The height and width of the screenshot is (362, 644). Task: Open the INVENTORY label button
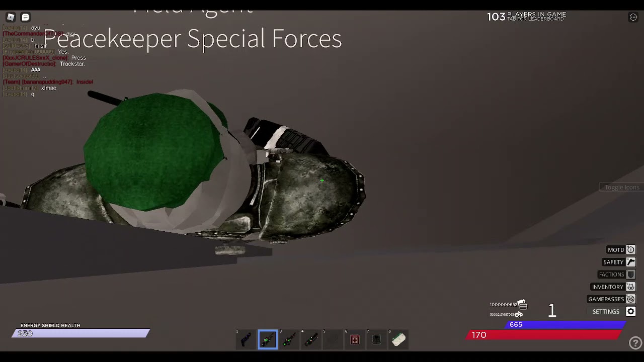click(x=608, y=287)
